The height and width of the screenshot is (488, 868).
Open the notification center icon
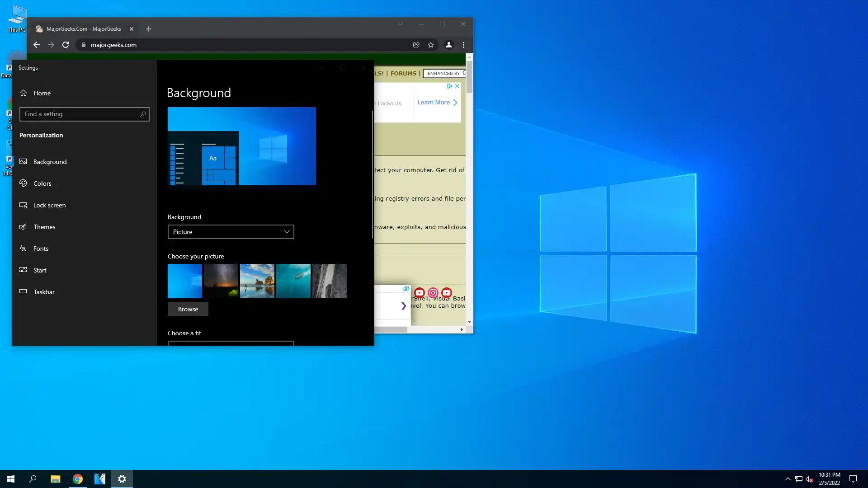click(x=853, y=479)
